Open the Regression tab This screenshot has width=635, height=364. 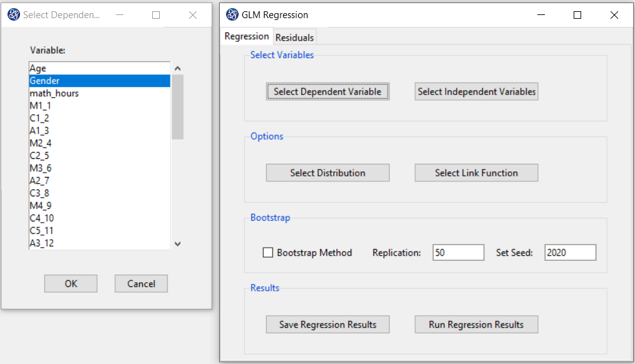[x=247, y=36]
